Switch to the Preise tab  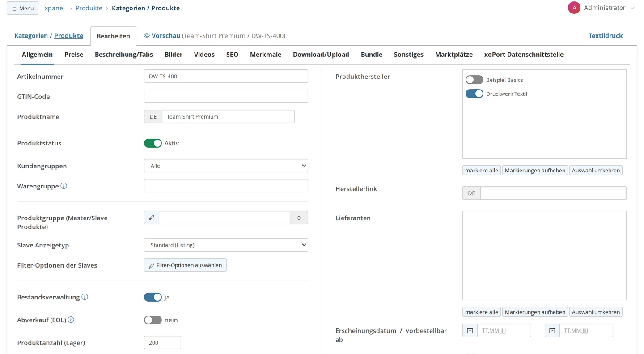pos(74,55)
